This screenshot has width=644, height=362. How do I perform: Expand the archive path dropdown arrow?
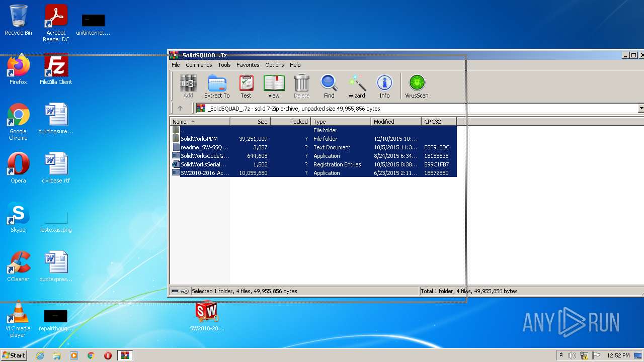click(641, 108)
